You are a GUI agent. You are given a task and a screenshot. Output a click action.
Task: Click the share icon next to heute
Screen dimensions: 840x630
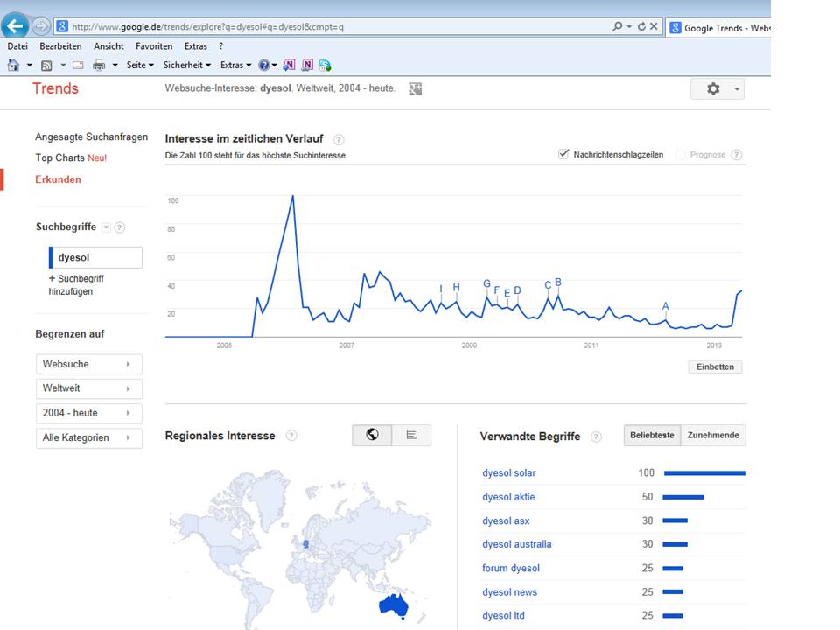[x=415, y=89]
